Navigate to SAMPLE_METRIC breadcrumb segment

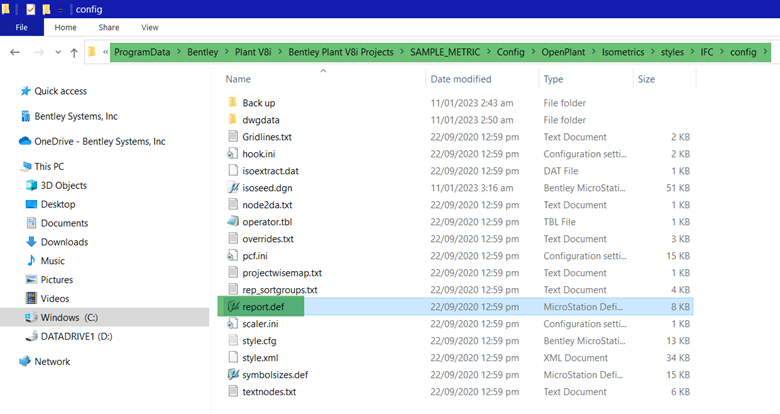(x=445, y=52)
